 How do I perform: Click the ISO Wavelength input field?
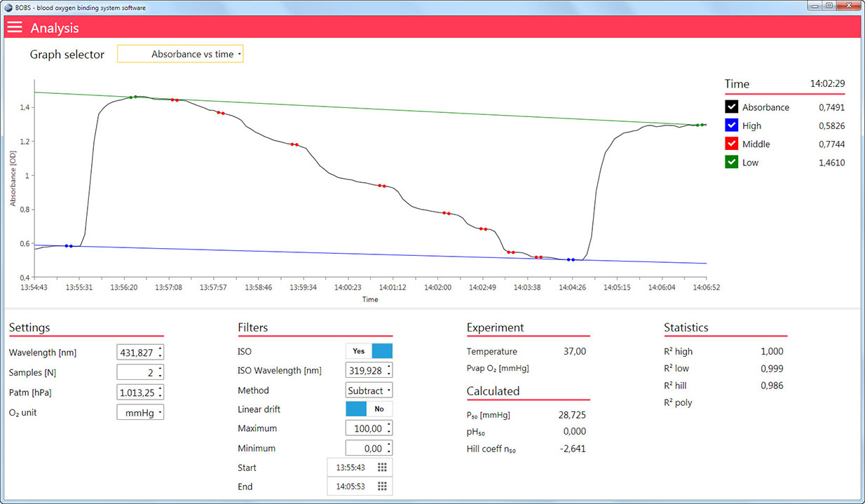tap(369, 370)
